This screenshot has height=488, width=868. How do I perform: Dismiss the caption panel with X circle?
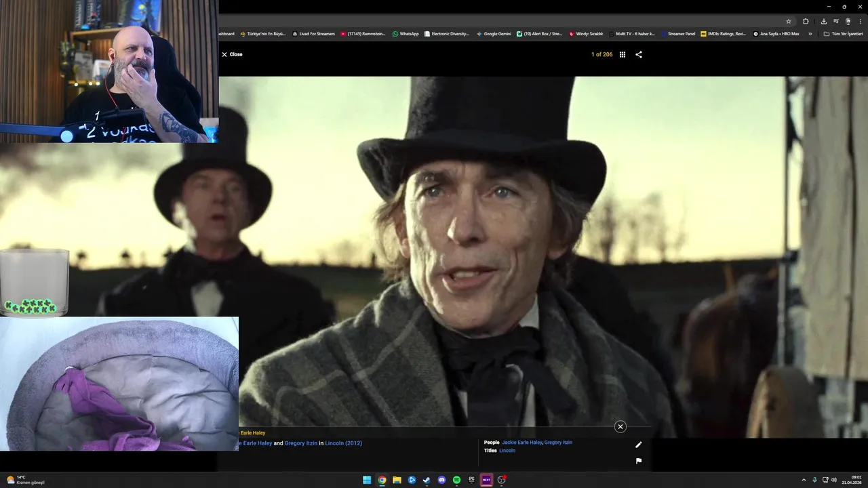[620, 426]
